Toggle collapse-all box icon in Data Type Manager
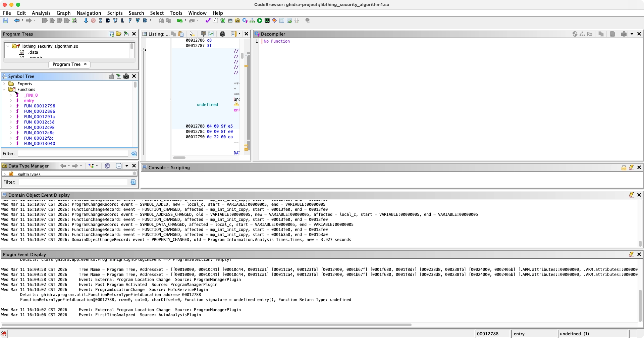This screenshot has width=644, height=338. pyautogui.click(x=119, y=166)
